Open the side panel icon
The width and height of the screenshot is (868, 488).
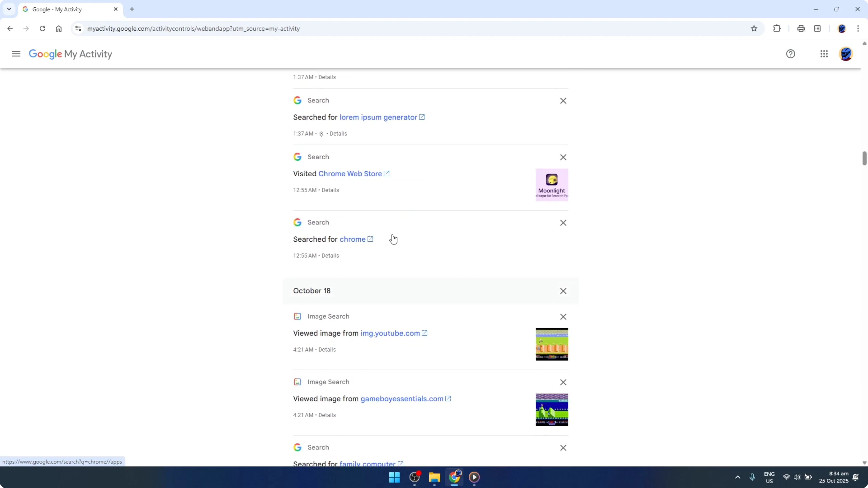click(818, 29)
